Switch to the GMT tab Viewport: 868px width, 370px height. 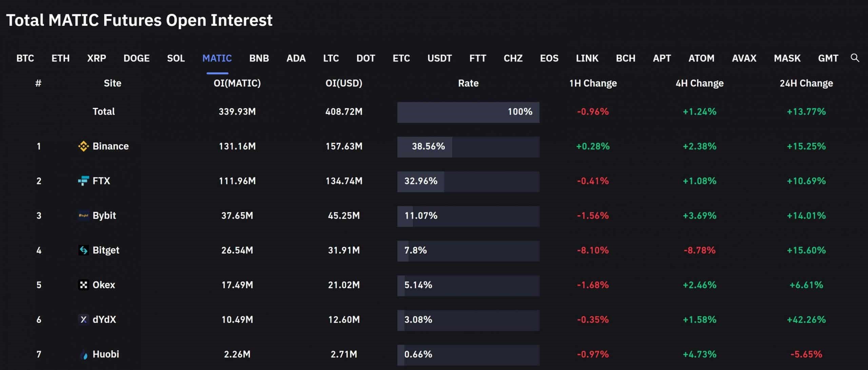point(828,58)
